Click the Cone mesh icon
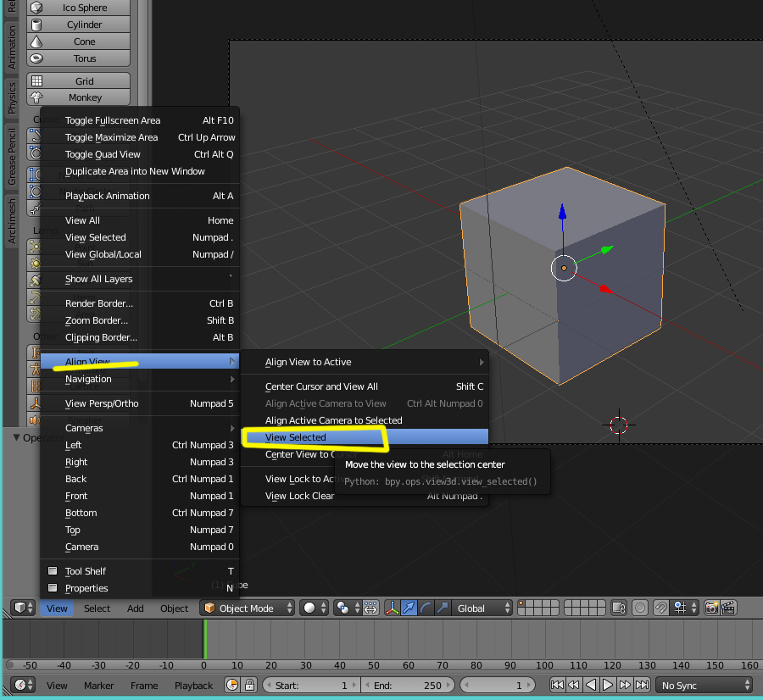Screen dimensions: 763x700 click(x=36, y=42)
